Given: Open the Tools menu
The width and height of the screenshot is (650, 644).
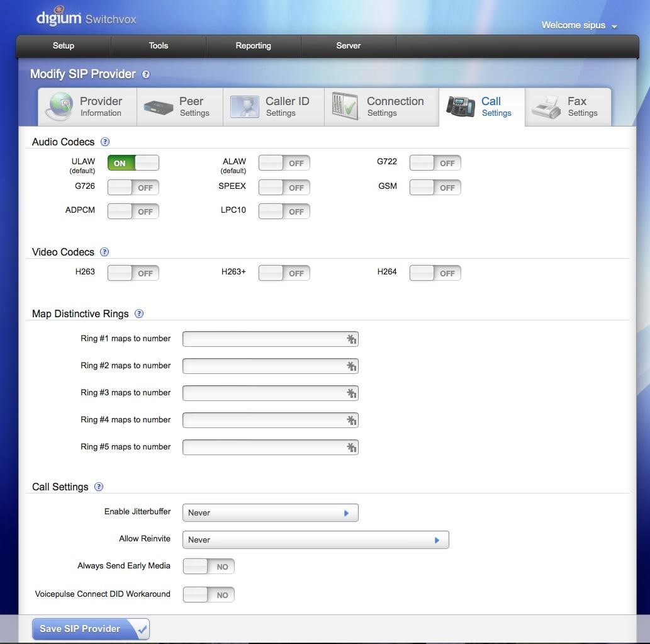Looking at the screenshot, I should click(x=159, y=46).
